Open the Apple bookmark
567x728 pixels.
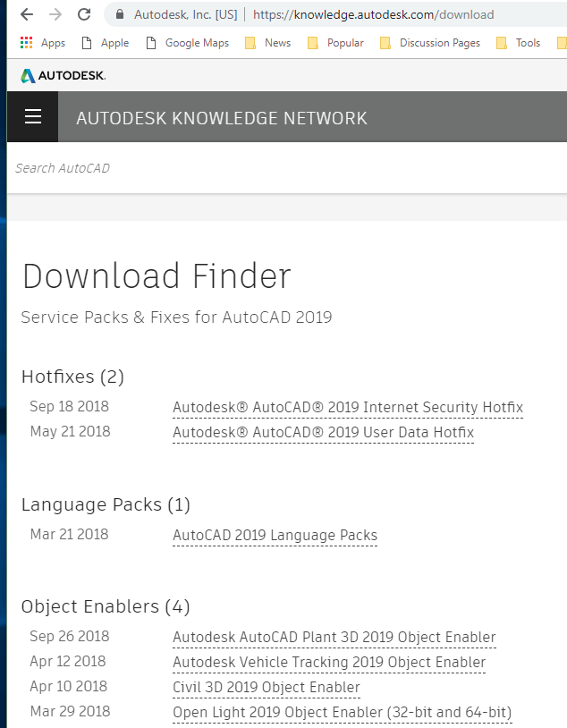105,43
